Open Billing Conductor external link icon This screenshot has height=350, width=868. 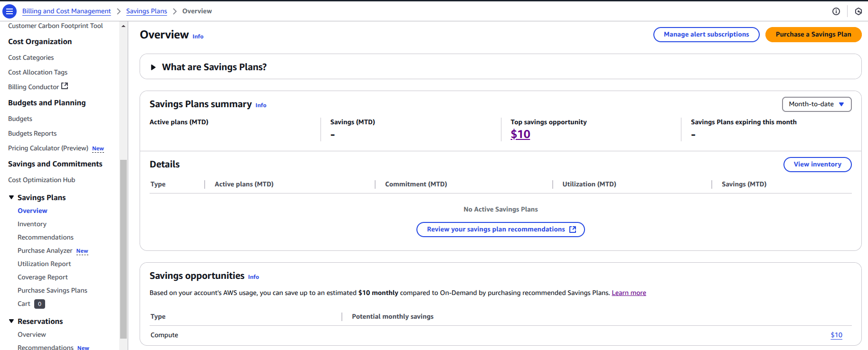[65, 86]
